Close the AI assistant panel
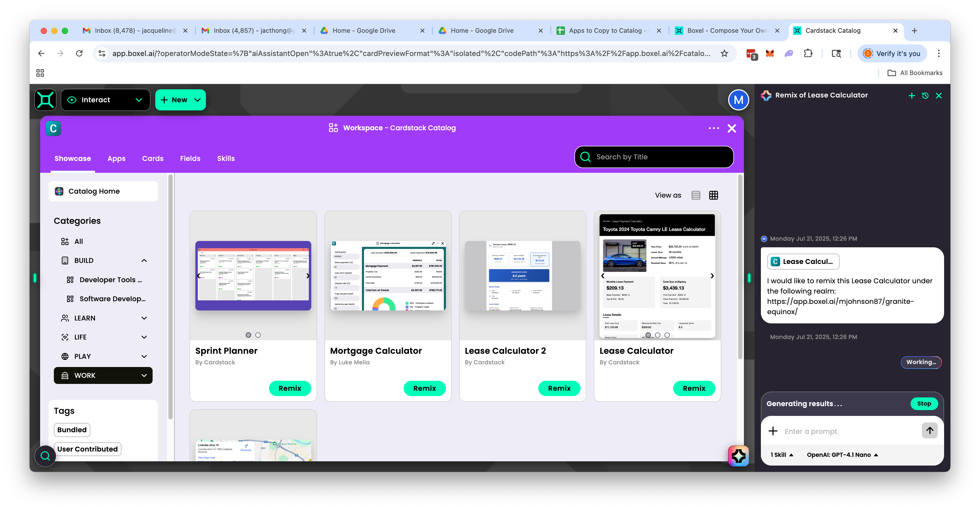This screenshot has height=511, width=980. pyautogui.click(x=939, y=96)
